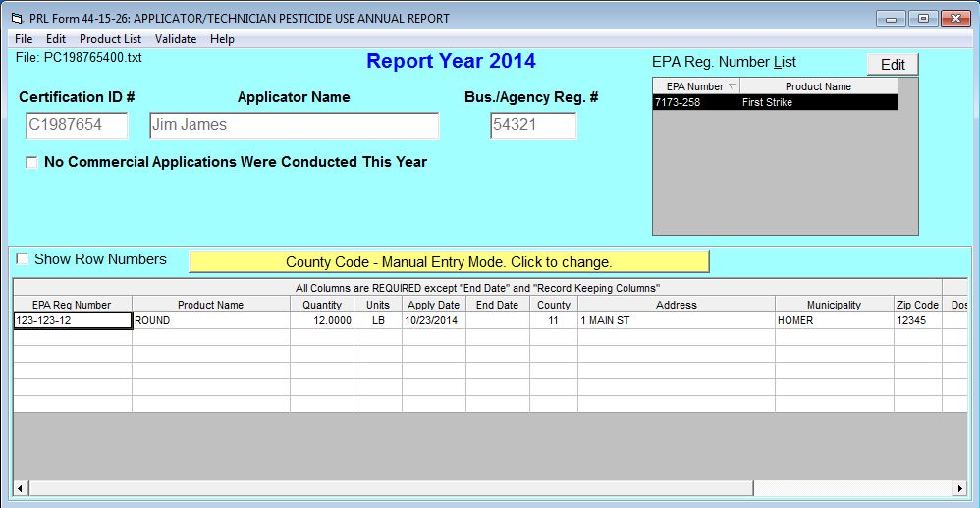Click the horizontal scrollbar track
The image size is (980, 508).
click(x=491, y=488)
